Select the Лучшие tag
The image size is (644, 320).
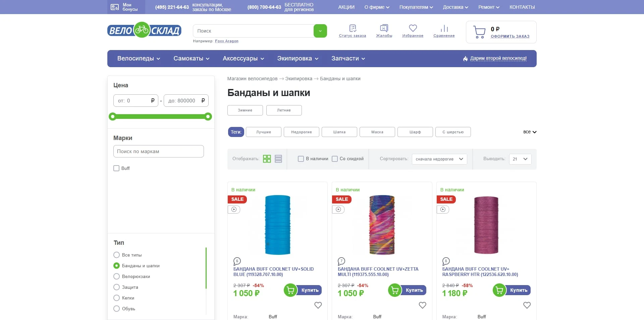264,132
